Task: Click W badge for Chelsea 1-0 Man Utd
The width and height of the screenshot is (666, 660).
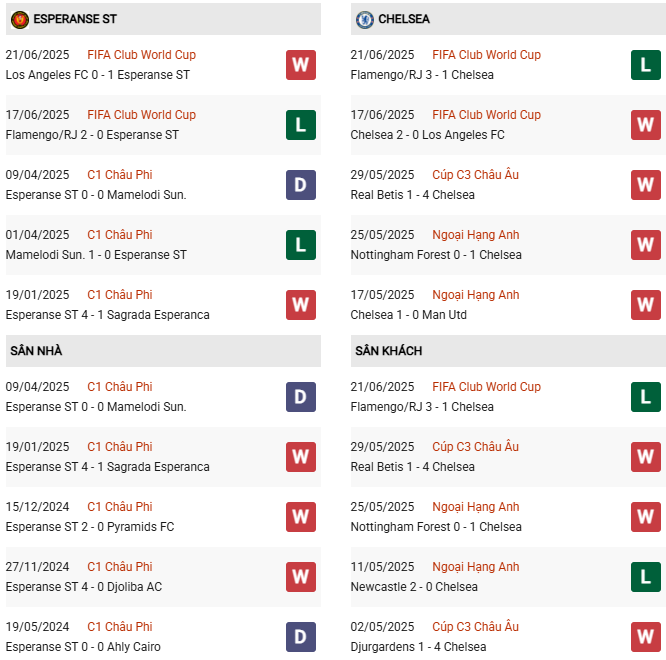Action: pyautogui.click(x=645, y=305)
